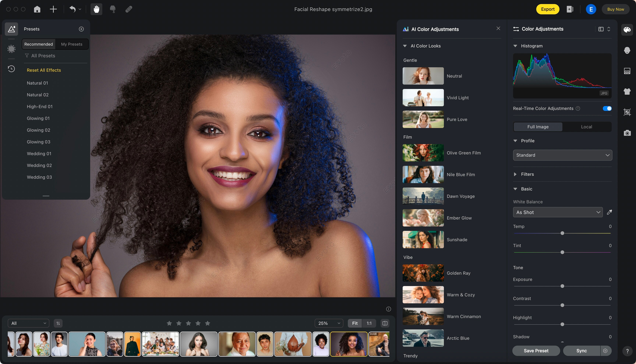The height and width of the screenshot is (364, 636).
Task: Click the plus icon to add photos
Action: (x=53, y=9)
